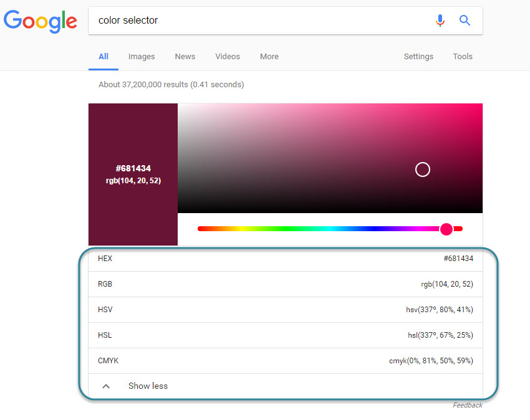
Task: Click inside the 'color selector' search box
Action: coord(262,21)
